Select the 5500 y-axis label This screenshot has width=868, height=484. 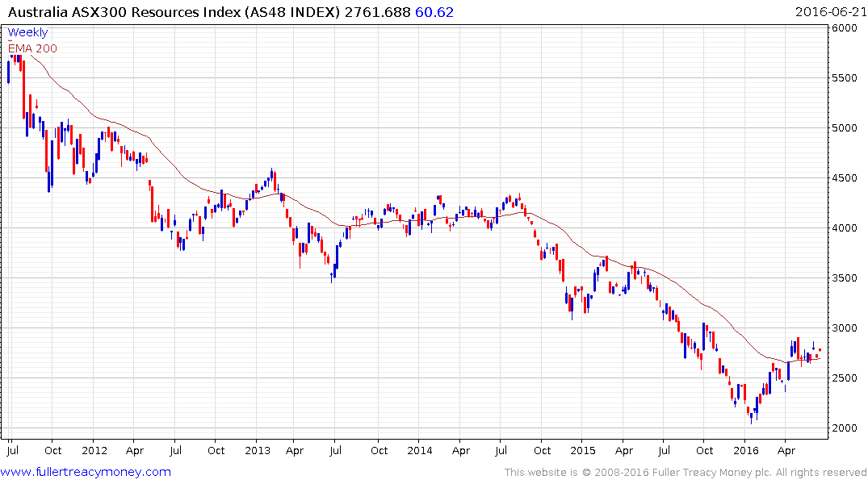coord(845,78)
